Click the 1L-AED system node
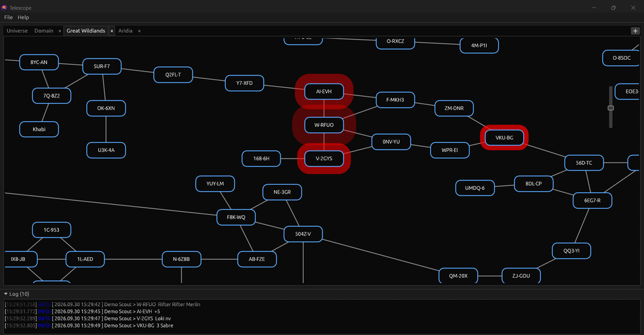 85,259
